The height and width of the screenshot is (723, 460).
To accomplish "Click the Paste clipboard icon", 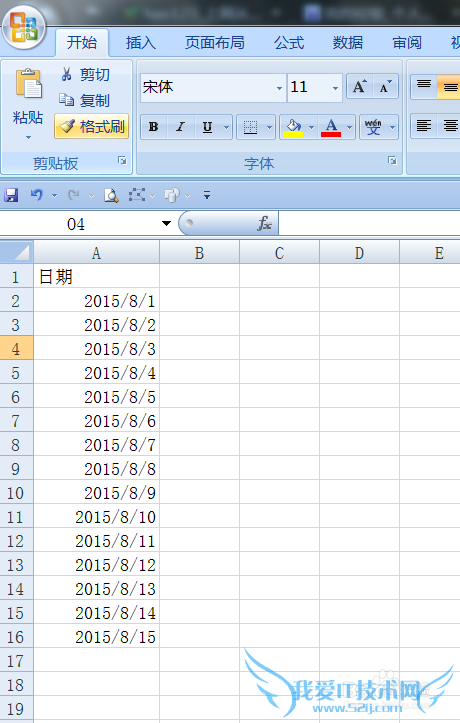I will (x=28, y=83).
